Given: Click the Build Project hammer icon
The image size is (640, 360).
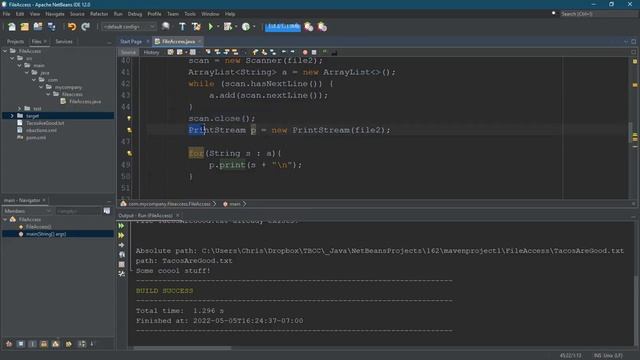Looking at the screenshot, I should [182, 27].
